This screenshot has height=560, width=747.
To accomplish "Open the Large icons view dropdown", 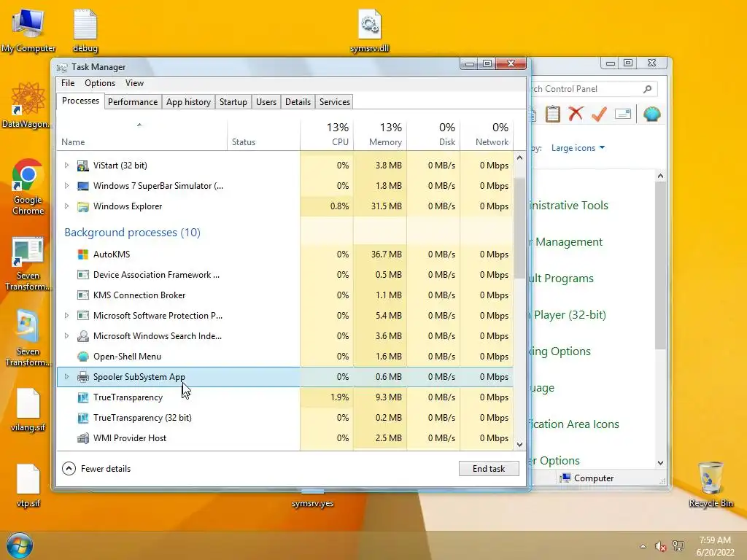I will [x=578, y=148].
